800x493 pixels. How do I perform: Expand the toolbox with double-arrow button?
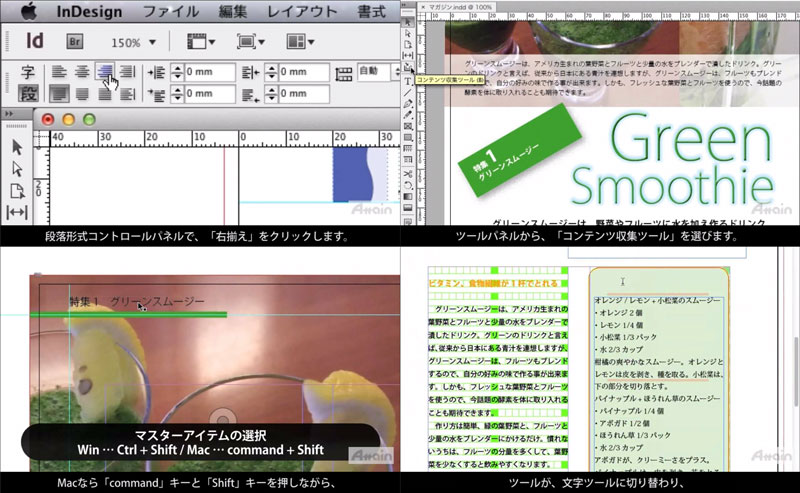point(9,113)
